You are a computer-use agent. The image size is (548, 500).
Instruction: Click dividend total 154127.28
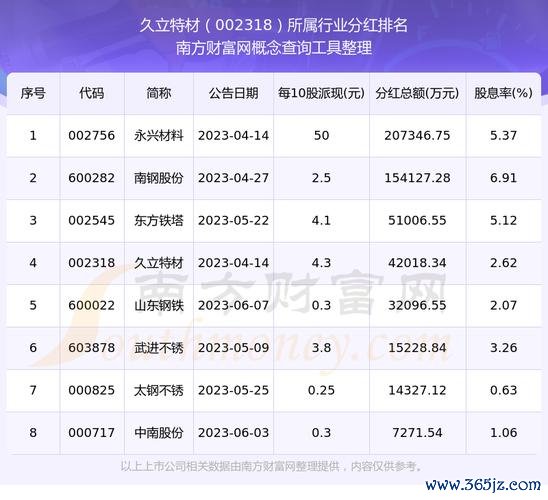(417, 178)
